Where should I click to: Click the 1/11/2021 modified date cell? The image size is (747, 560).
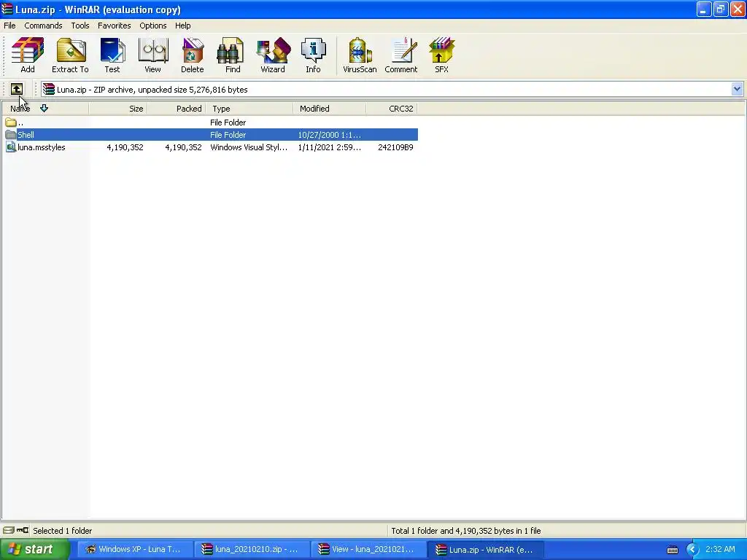pyautogui.click(x=330, y=147)
